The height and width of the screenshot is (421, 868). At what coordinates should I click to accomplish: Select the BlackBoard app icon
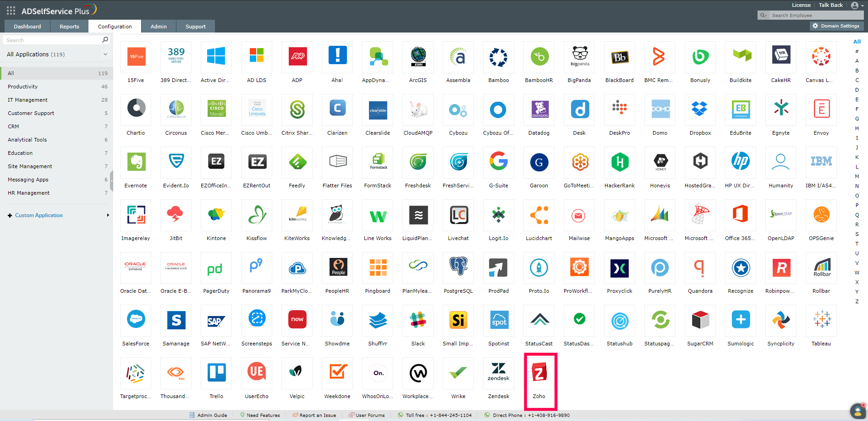click(620, 57)
